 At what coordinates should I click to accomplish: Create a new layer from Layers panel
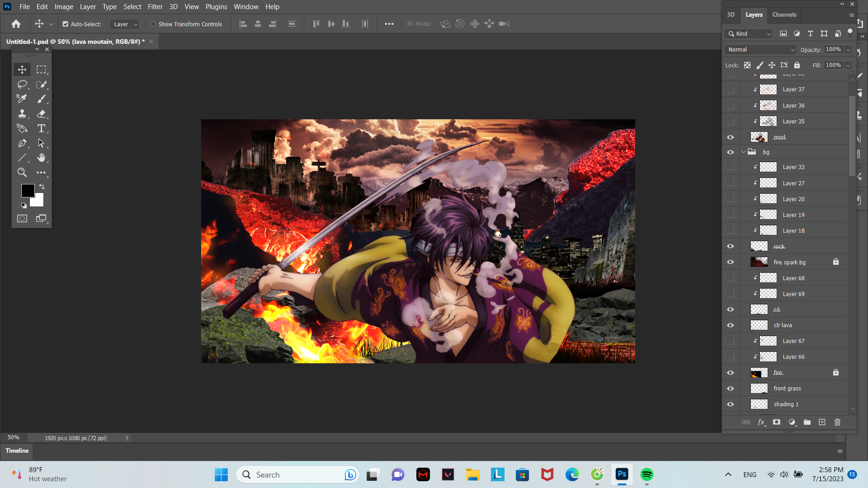pos(822,422)
